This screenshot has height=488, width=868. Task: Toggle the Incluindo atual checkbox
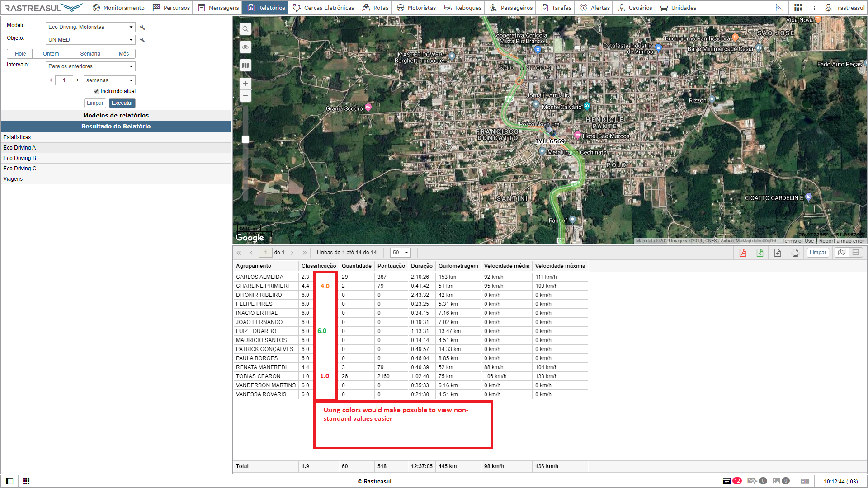[96, 91]
